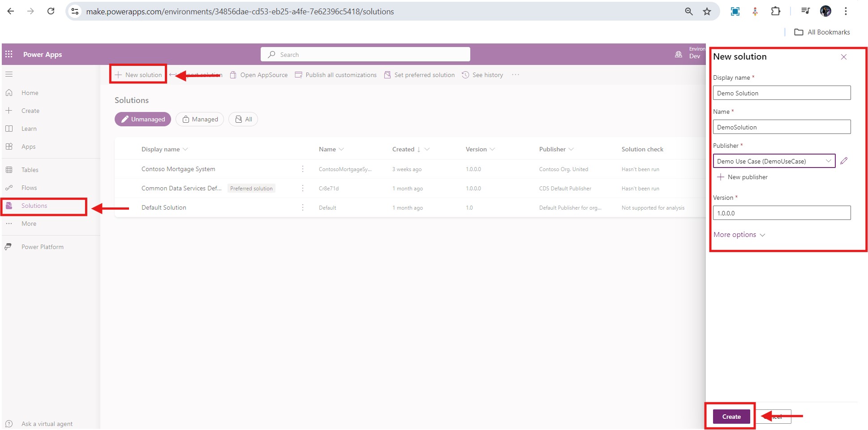The width and height of the screenshot is (868, 430).
Task: Enable the Unmanaged solutions filter
Action: pos(142,119)
